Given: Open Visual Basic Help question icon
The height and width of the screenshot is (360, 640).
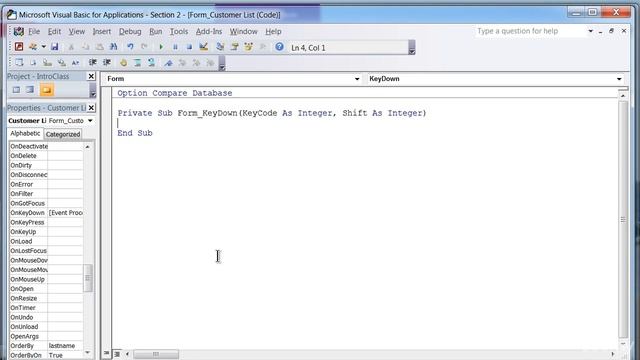Looking at the screenshot, I should coord(279,47).
